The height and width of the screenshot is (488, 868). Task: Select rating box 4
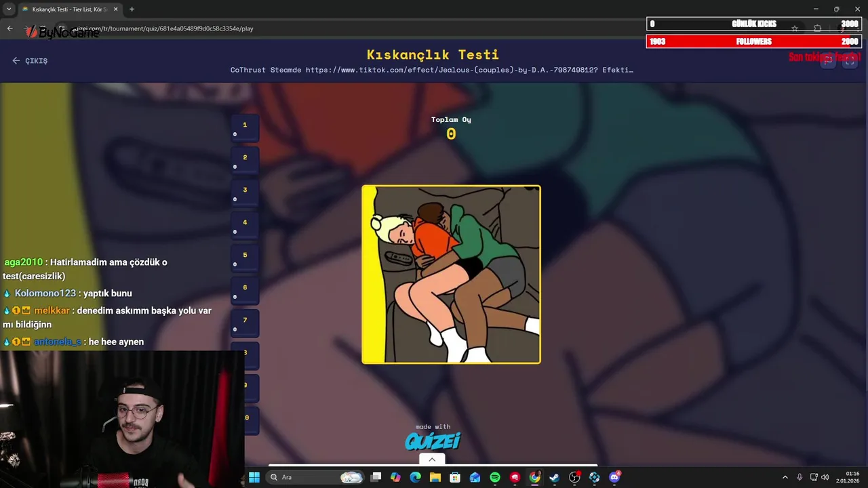coord(245,225)
